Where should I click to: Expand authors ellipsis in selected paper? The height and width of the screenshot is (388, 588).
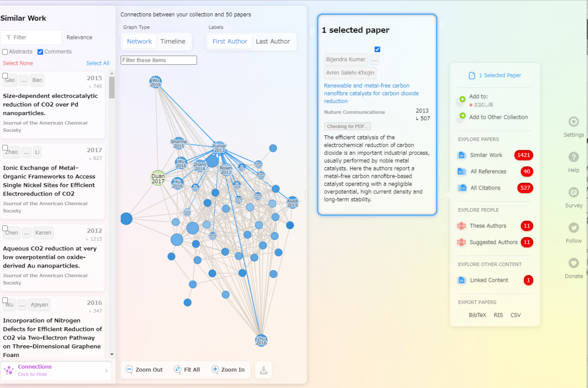click(374, 59)
